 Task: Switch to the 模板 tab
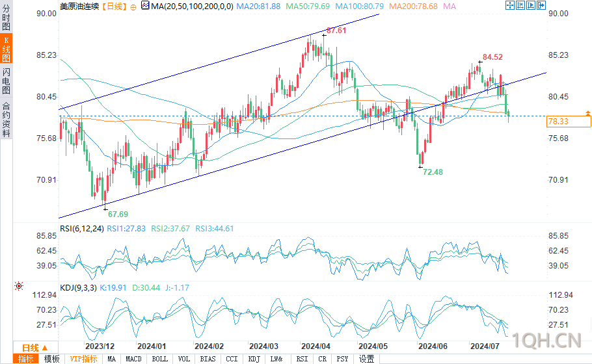(x=52, y=359)
